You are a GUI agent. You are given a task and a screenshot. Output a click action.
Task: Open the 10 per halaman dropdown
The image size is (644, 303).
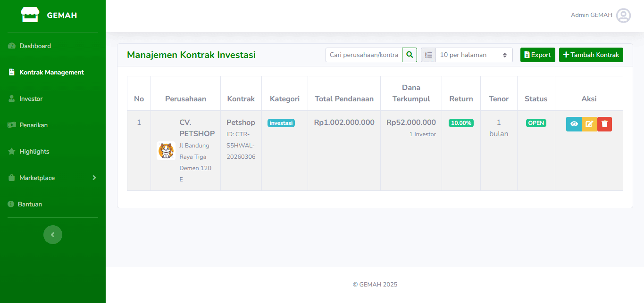(x=474, y=55)
